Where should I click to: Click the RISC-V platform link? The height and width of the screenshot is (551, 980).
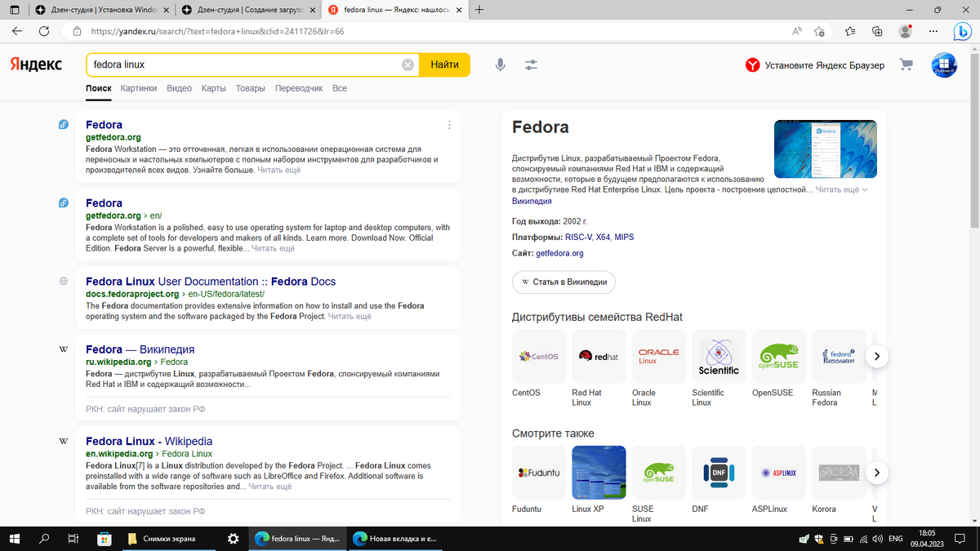(x=579, y=237)
